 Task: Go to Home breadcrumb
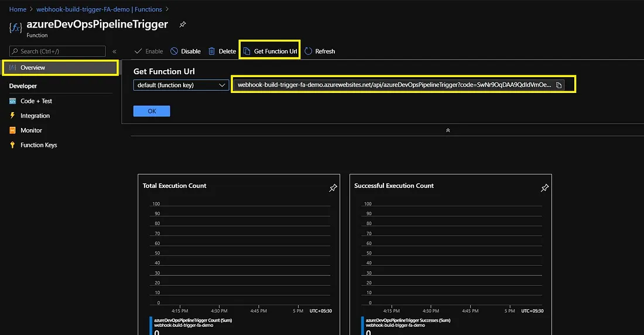click(x=18, y=9)
